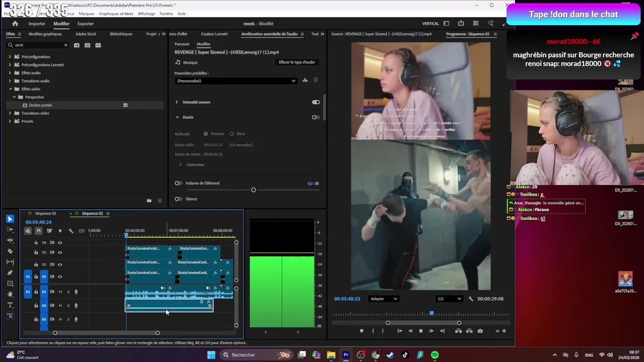Viewport: 644px width, 362px height.
Task: Solo audio track A1
Action: 68,292
